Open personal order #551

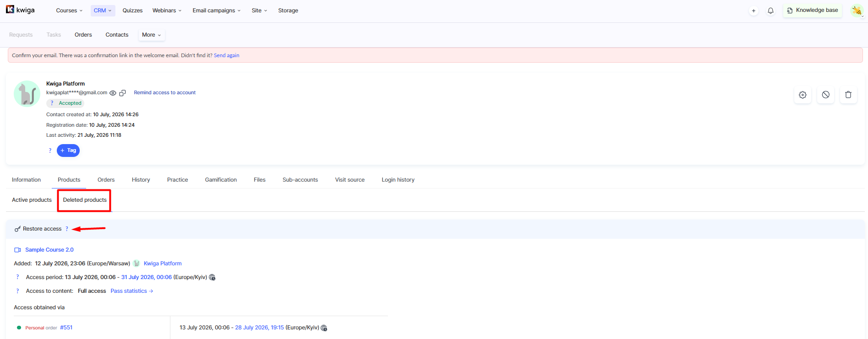pyautogui.click(x=66, y=328)
